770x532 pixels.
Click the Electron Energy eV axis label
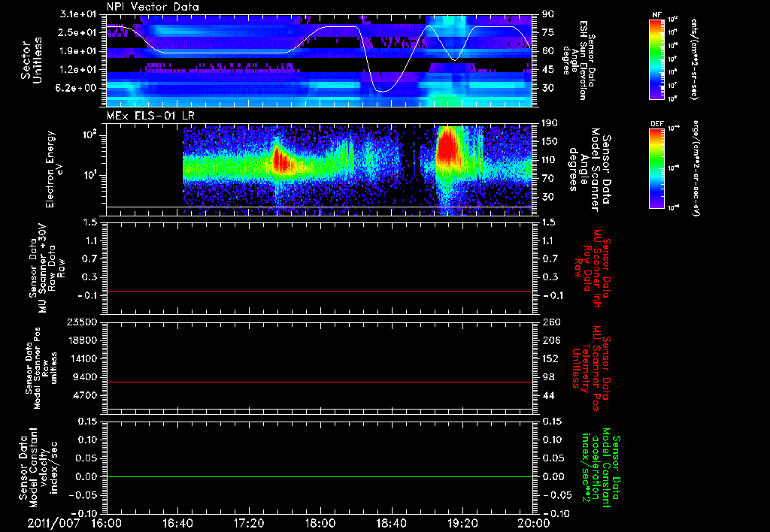point(54,169)
